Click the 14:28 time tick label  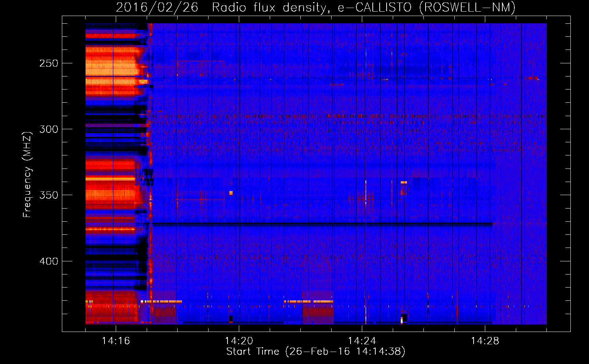(x=485, y=341)
